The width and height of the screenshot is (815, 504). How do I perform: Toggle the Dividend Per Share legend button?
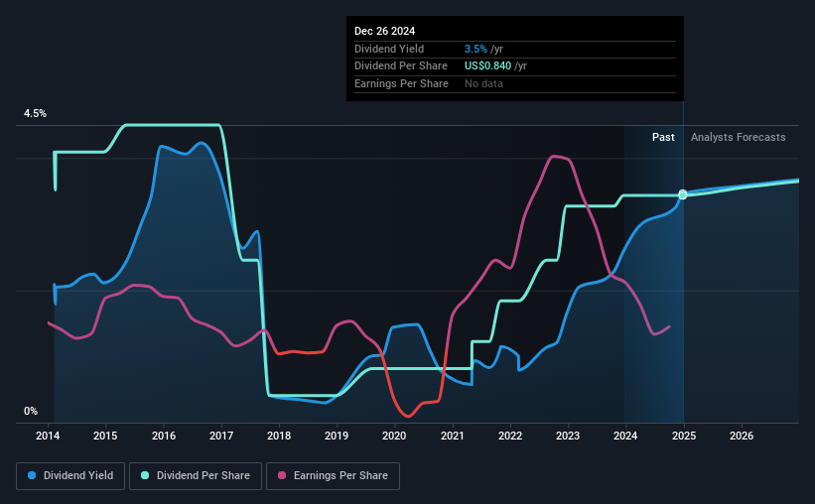(x=196, y=476)
